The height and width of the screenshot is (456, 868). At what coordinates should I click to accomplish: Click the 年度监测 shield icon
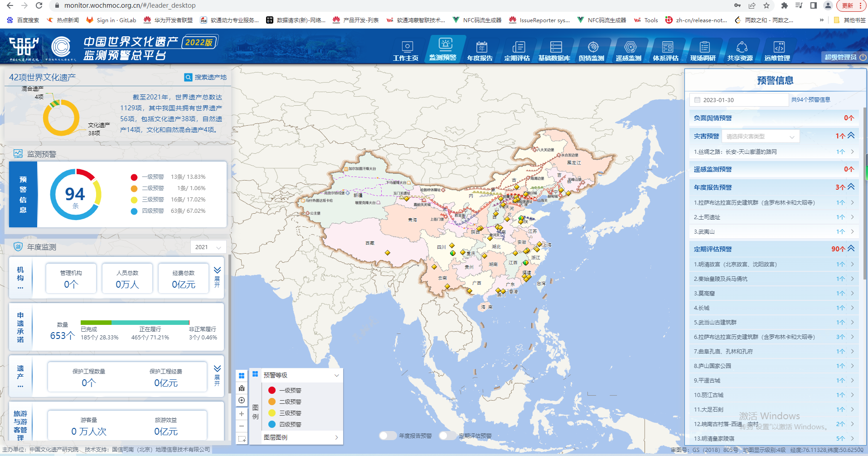[18, 247]
